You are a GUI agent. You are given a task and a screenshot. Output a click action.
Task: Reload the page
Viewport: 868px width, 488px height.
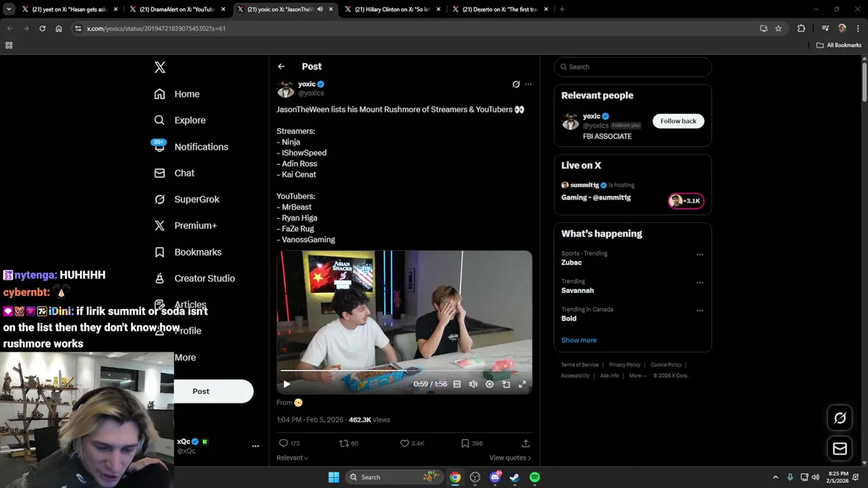coord(42,28)
